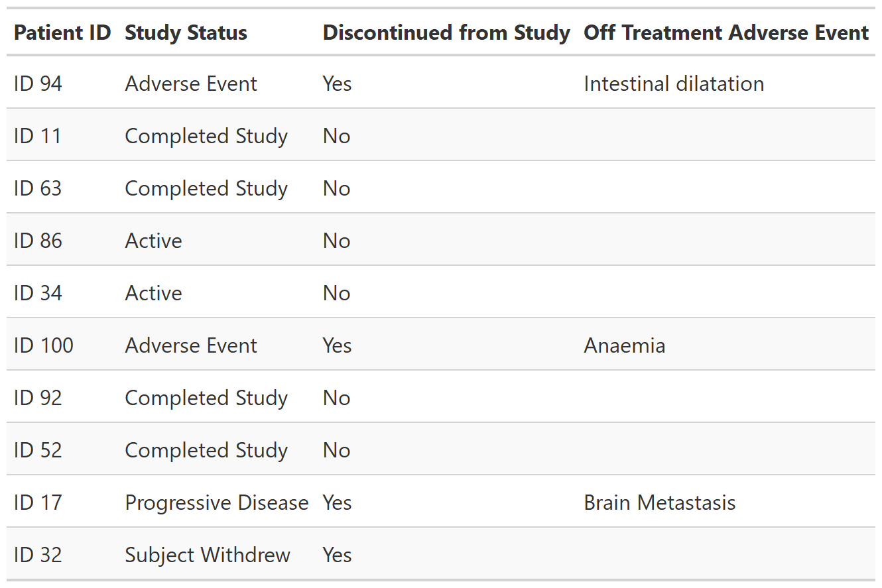Click the Patient ID column header
The width and height of the screenshot is (882, 588).
(x=62, y=32)
